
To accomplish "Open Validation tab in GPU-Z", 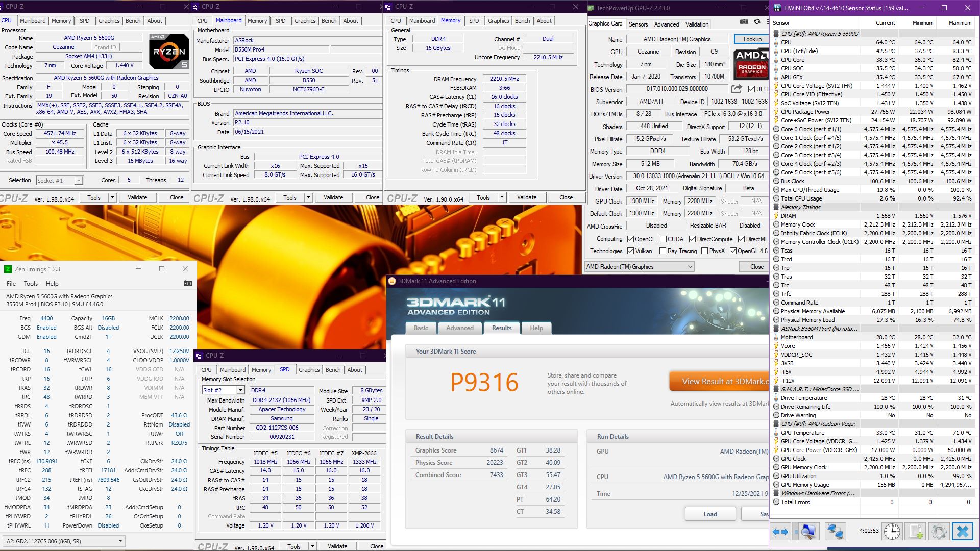I will pos(697,24).
